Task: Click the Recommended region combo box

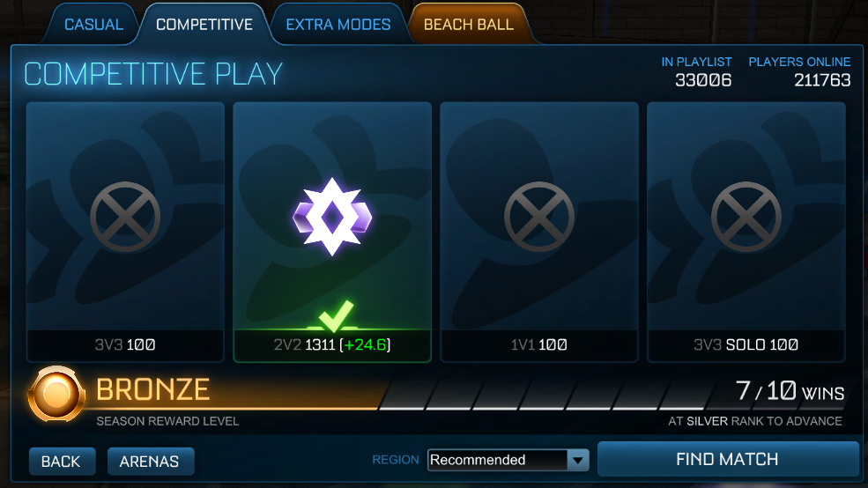Action: click(x=508, y=461)
